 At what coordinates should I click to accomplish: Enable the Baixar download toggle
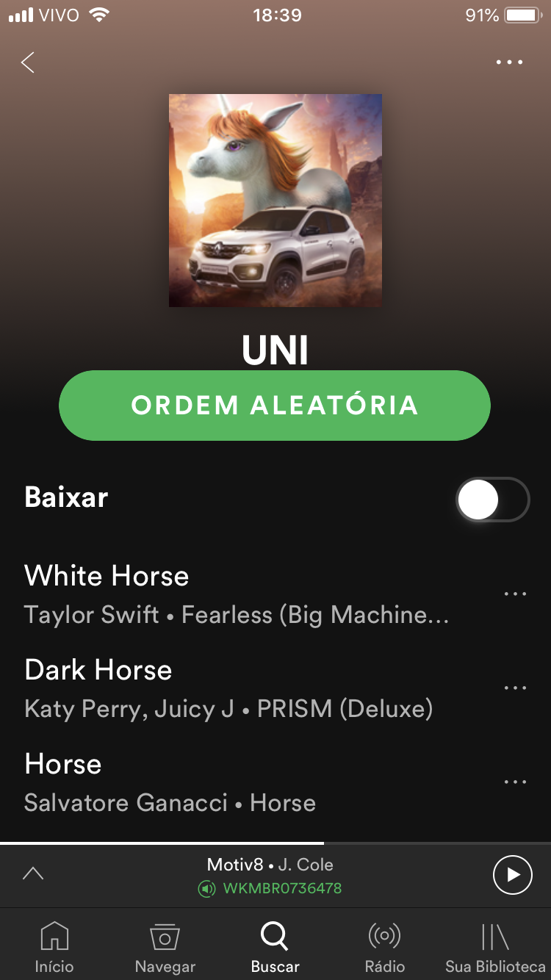tap(493, 500)
